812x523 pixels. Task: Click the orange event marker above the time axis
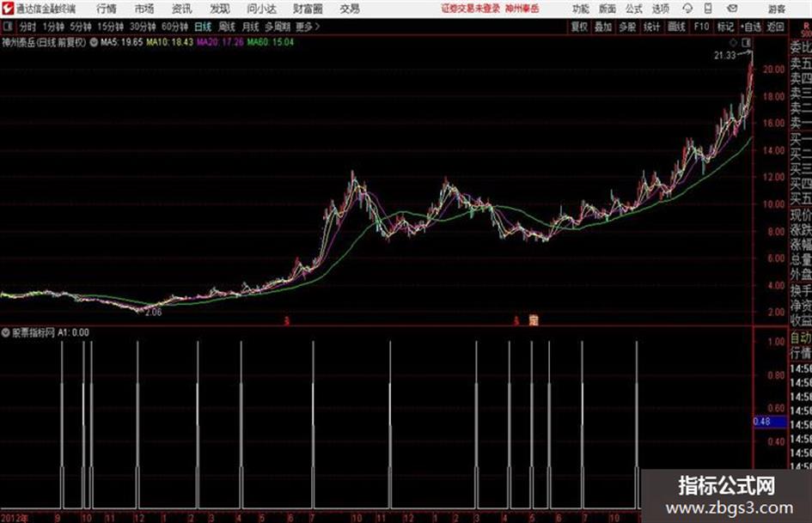click(534, 320)
